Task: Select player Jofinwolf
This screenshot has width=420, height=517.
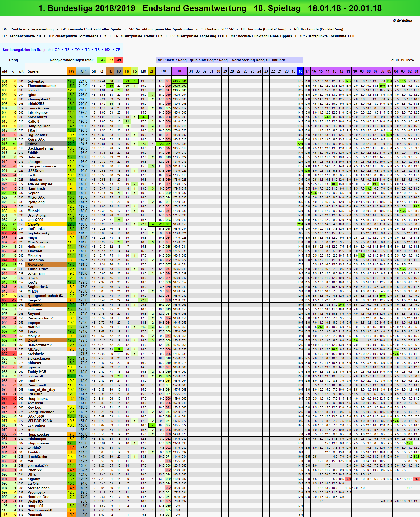Action: (35, 376)
